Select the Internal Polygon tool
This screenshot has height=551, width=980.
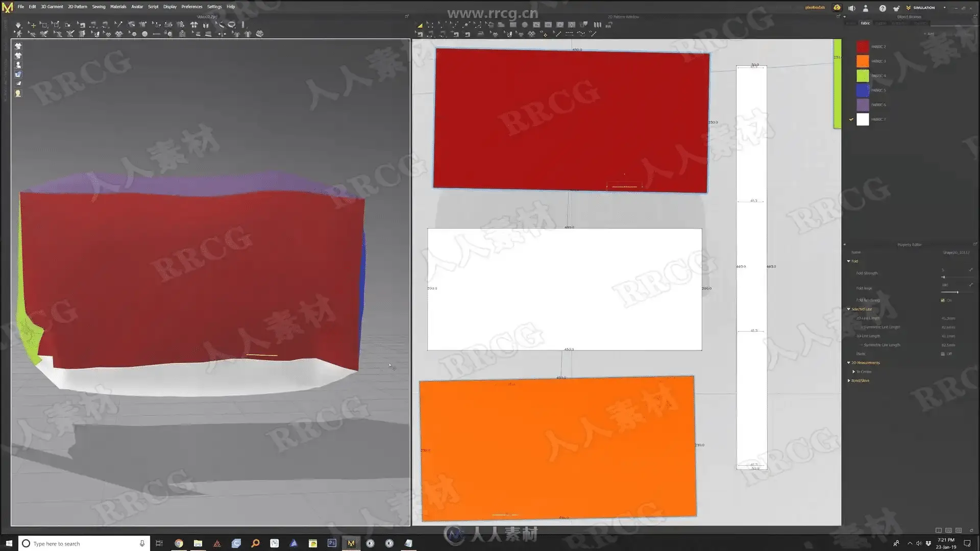pos(536,24)
